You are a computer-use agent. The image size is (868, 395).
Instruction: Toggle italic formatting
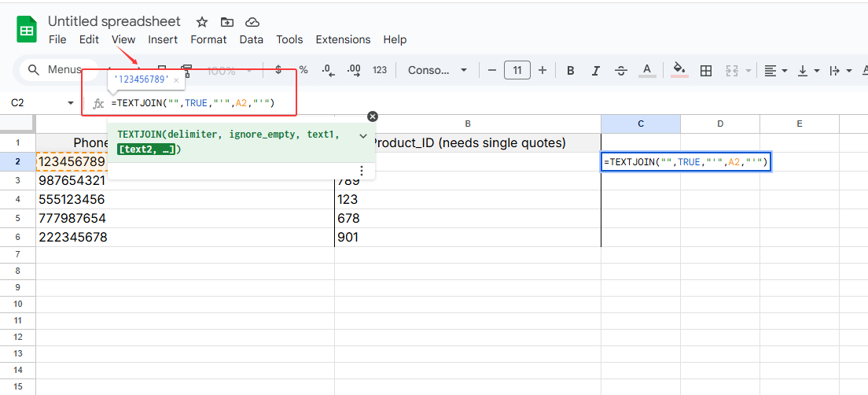pyautogui.click(x=596, y=70)
